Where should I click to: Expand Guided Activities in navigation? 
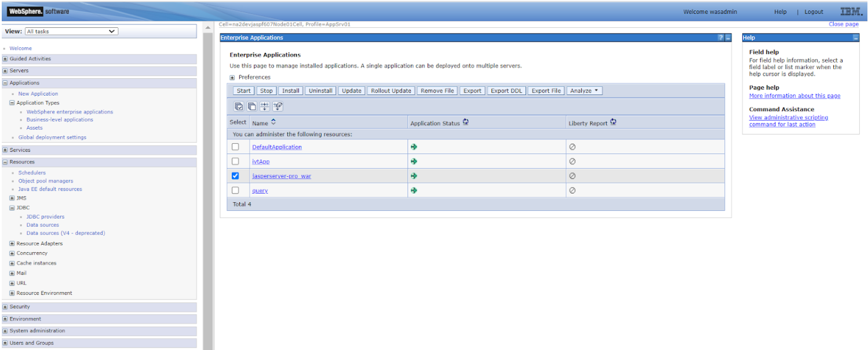[x=5, y=59]
